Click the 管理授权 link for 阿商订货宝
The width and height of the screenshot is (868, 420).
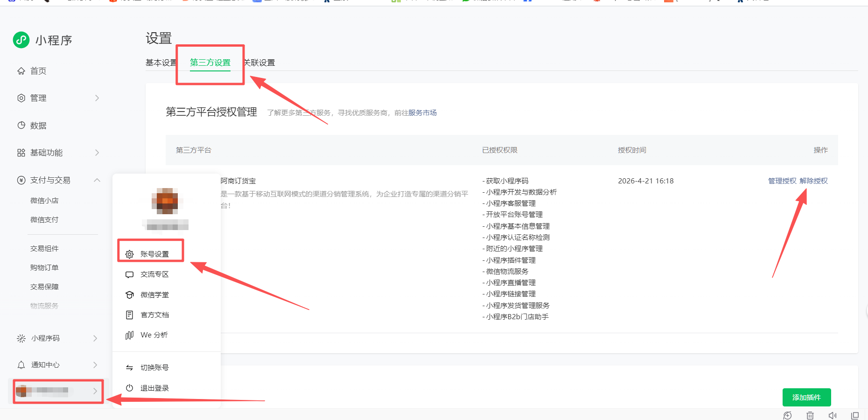782,181
